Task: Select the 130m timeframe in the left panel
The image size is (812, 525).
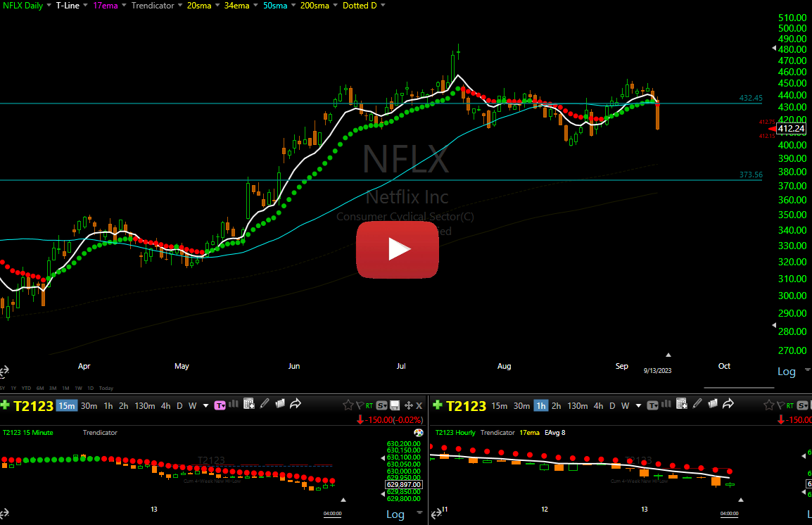Action: tap(145, 406)
